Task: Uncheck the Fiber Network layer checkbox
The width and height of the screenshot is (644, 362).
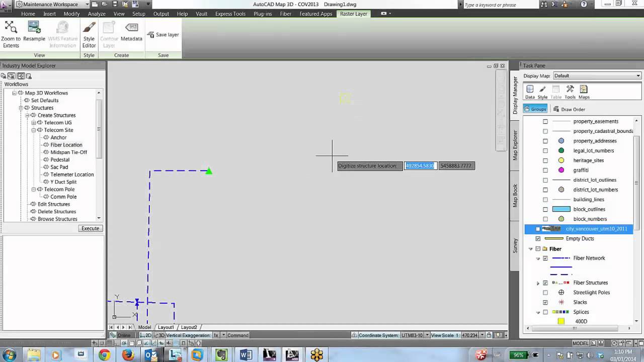Action: point(545,258)
